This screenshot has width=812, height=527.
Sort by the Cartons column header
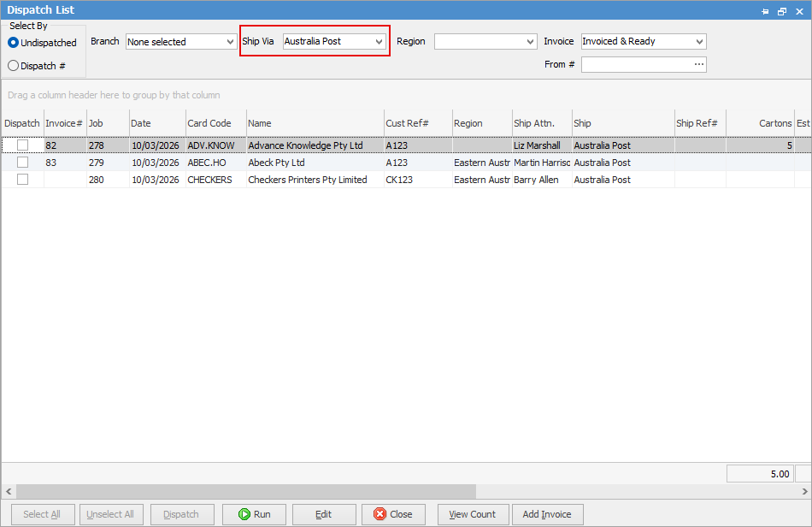(760, 123)
